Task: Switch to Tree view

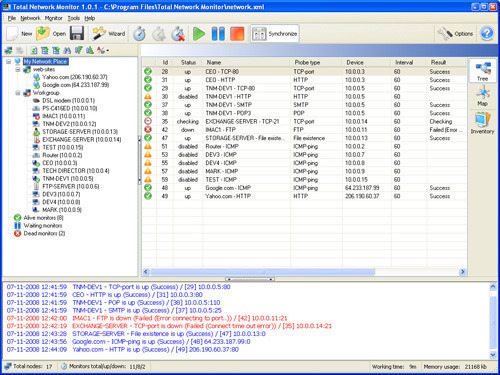Action: (x=482, y=71)
